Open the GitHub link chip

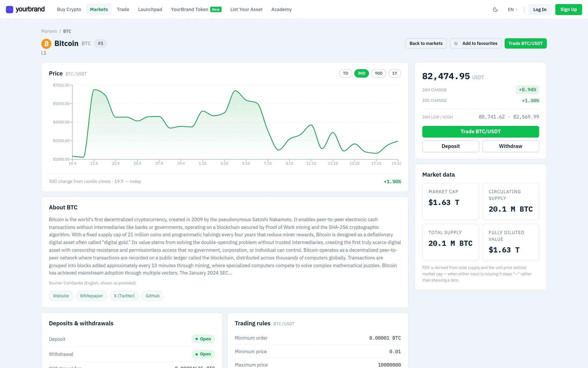pos(152,296)
